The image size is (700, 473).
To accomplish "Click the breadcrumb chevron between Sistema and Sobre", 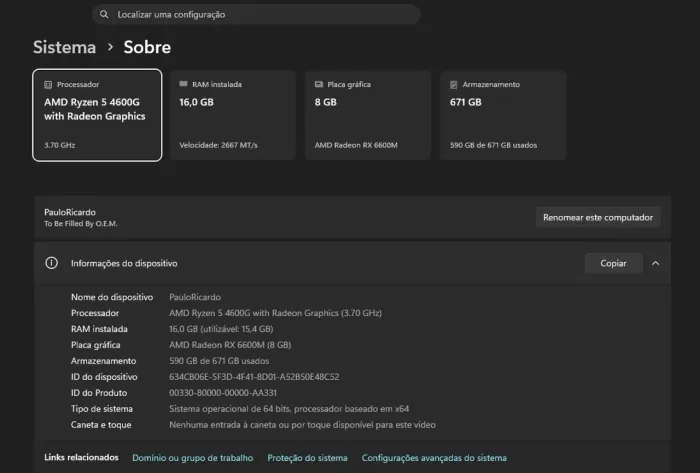I will click(x=110, y=47).
